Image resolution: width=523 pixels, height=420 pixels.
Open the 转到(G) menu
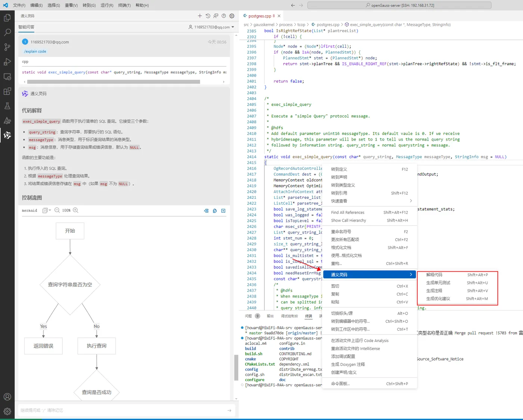[x=89, y=5]
